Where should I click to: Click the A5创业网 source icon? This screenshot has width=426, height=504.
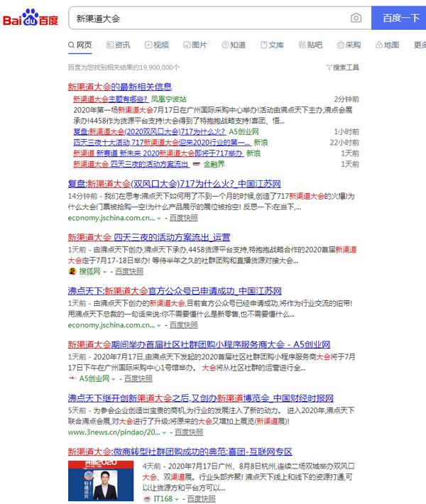point(72,378)
